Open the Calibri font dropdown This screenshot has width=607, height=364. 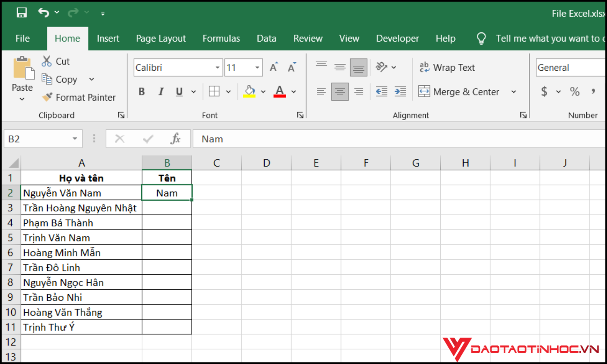click(x=217, y=67)
